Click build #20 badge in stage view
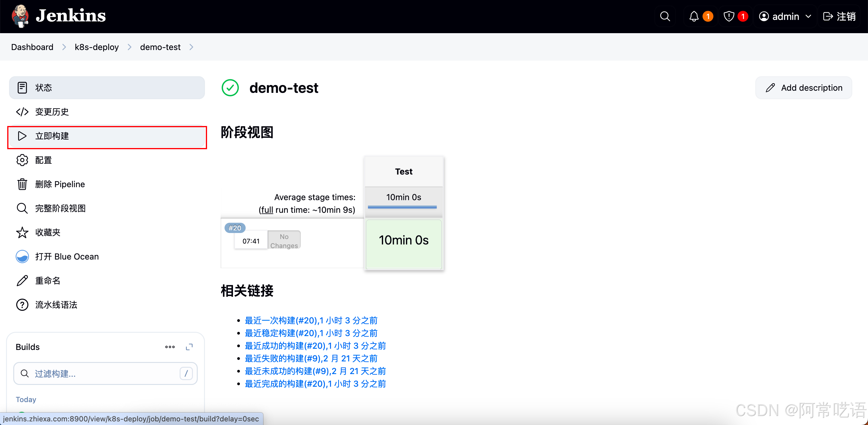The image size is (868, 425). [x=234, y=228]
